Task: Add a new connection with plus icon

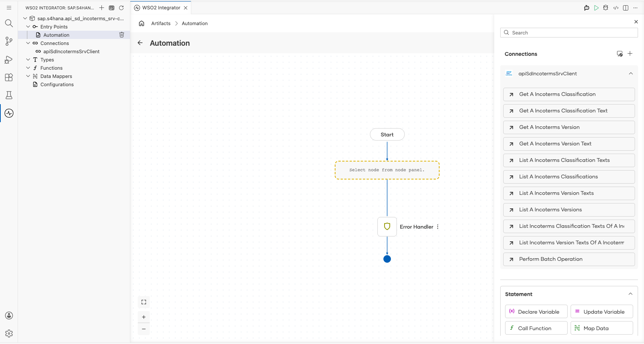Action: click(630, 54)
